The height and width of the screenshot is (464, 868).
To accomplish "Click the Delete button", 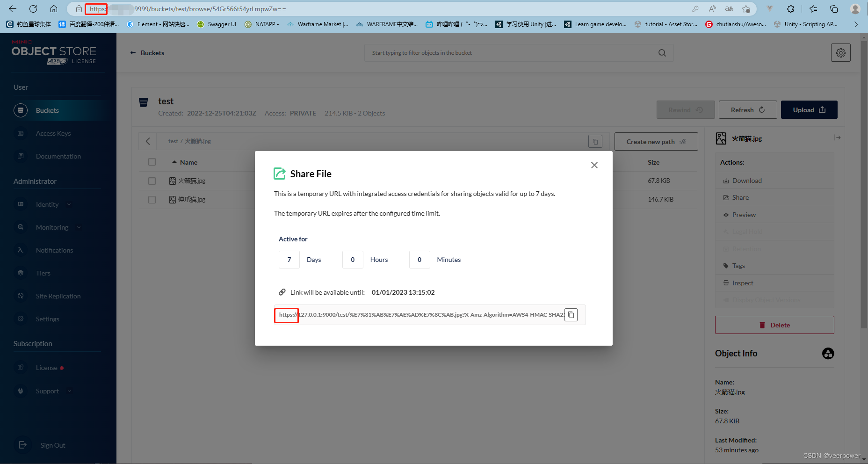I will click(774, 325).
